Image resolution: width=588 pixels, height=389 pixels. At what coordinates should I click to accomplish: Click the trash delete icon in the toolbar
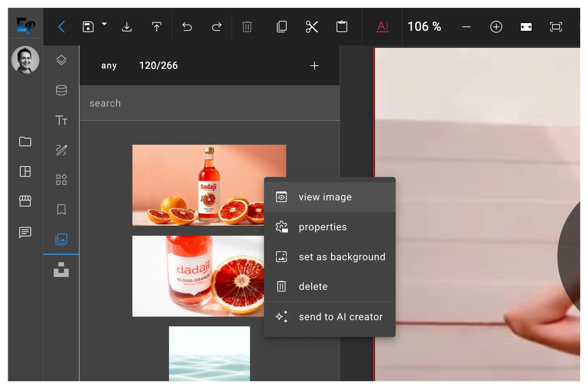point(247,26)
